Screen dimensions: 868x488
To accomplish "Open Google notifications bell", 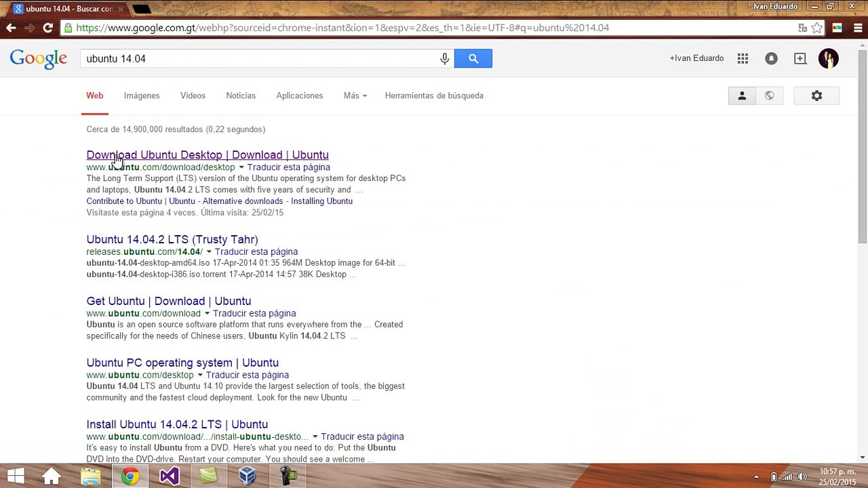I will pyautogui.click(x=771, y=59).
